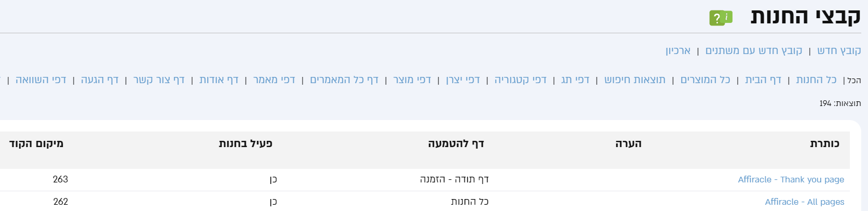Select the דף הבית filter tab
The image size is (868, 211).
coord(763,80)
